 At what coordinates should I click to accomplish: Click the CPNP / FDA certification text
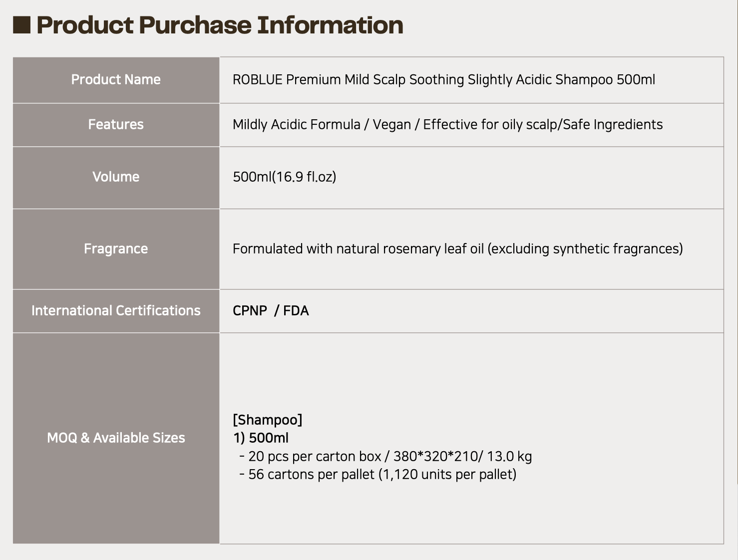(x=271, y=311)
